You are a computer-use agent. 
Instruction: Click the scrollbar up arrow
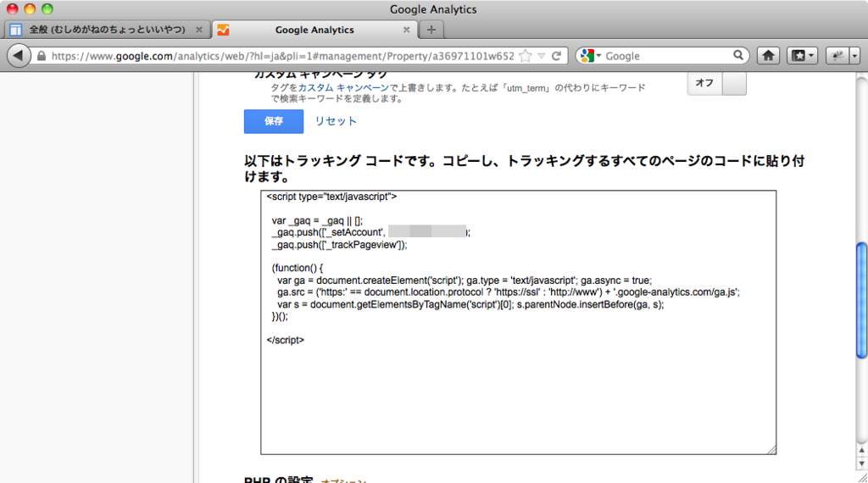click(x=861, y=451)
